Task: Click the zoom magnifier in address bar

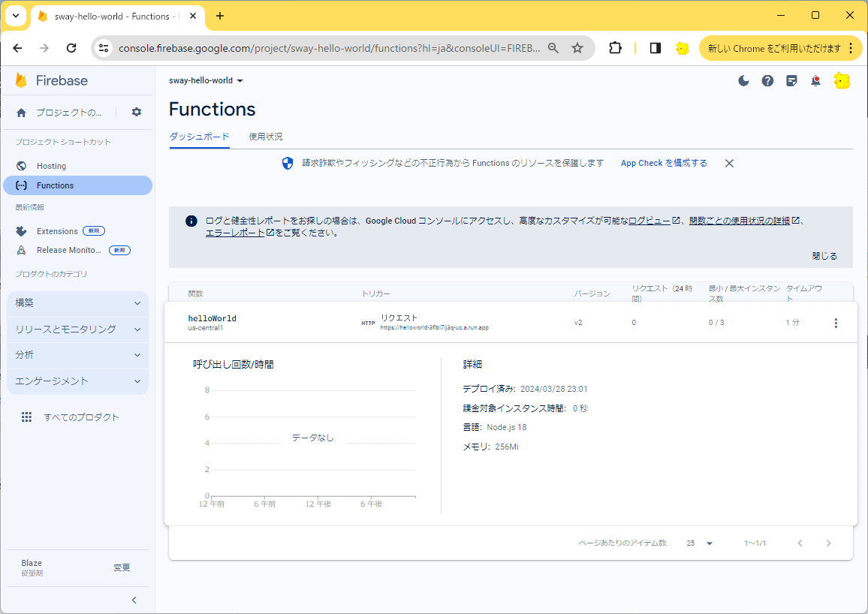Action: coord(553,48)
